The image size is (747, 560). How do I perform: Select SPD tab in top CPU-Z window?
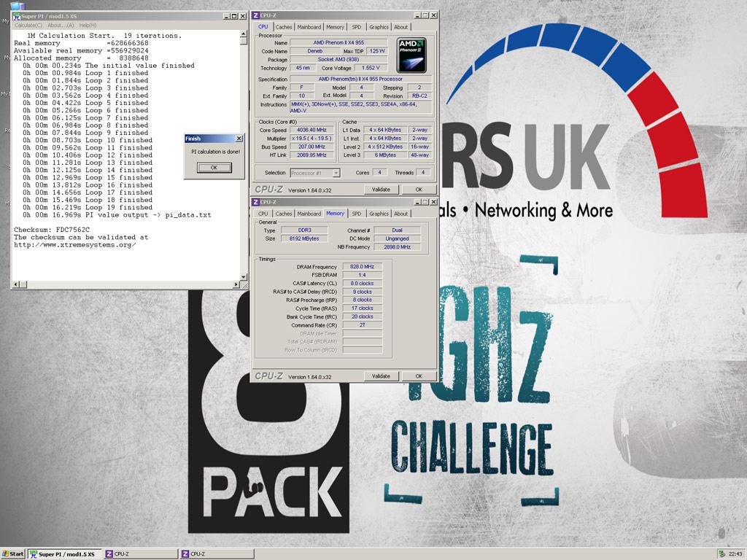(356, 27)
